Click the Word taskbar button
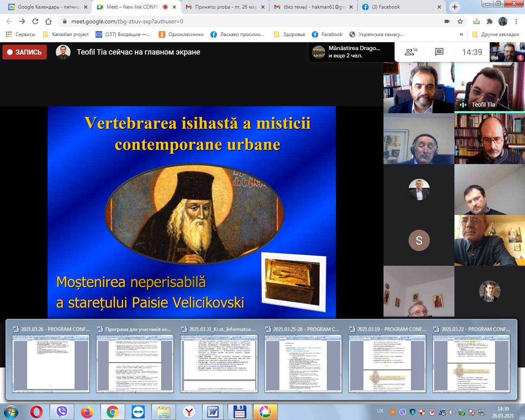Image resolution: width=525 pixels, height=420 pixels. [213, 412]
